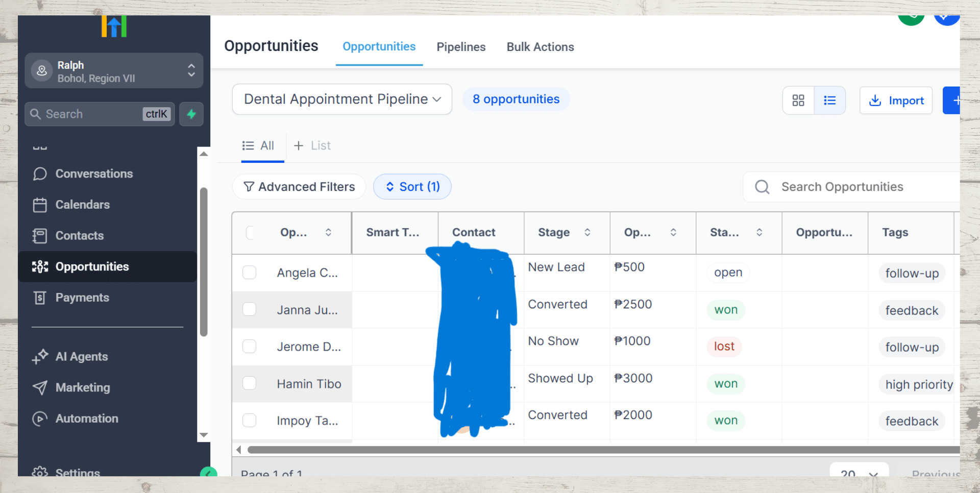Expand the Dental Appointment Pipeline dropdown
This screenshot has width=980, height=493.
pyautogui.click(x=342, y=99)
